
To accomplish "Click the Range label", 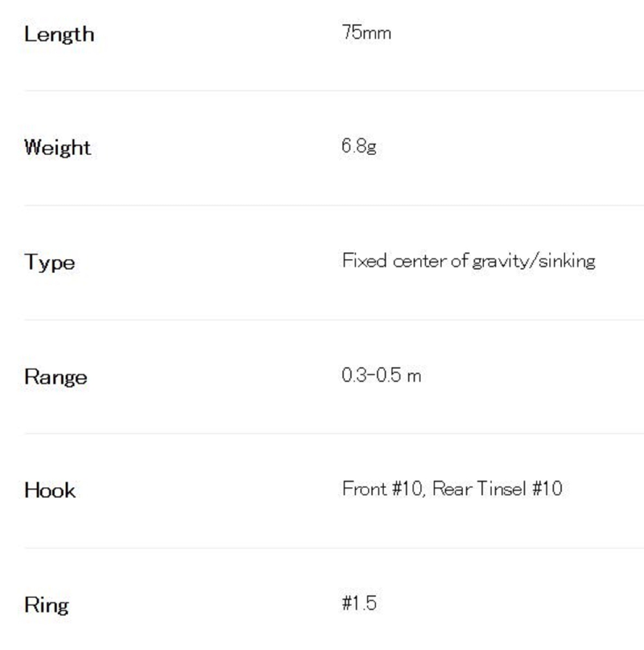I will [56, 377].
